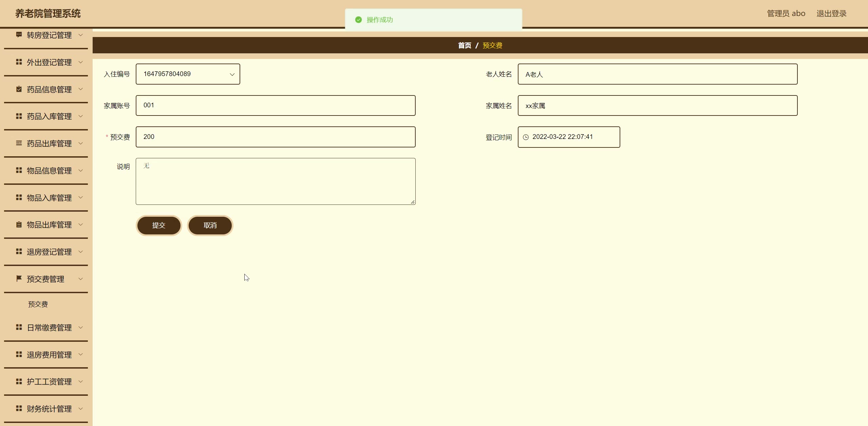Screen dimensions: 868x426
Task: Click the clock icon in 登记时间 field
Action: pos(526,137)
